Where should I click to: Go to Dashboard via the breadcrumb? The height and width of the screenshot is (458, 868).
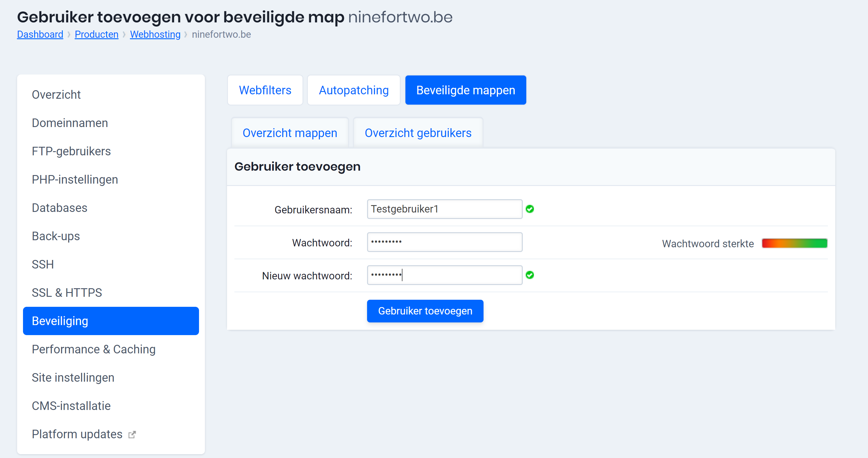40,34
